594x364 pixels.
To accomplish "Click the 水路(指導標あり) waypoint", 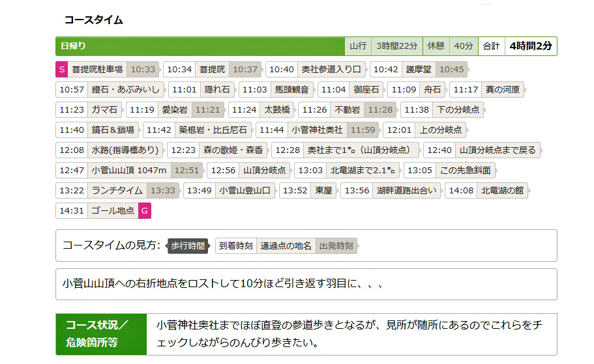I will pyautogui.click(x=125, y=150).
